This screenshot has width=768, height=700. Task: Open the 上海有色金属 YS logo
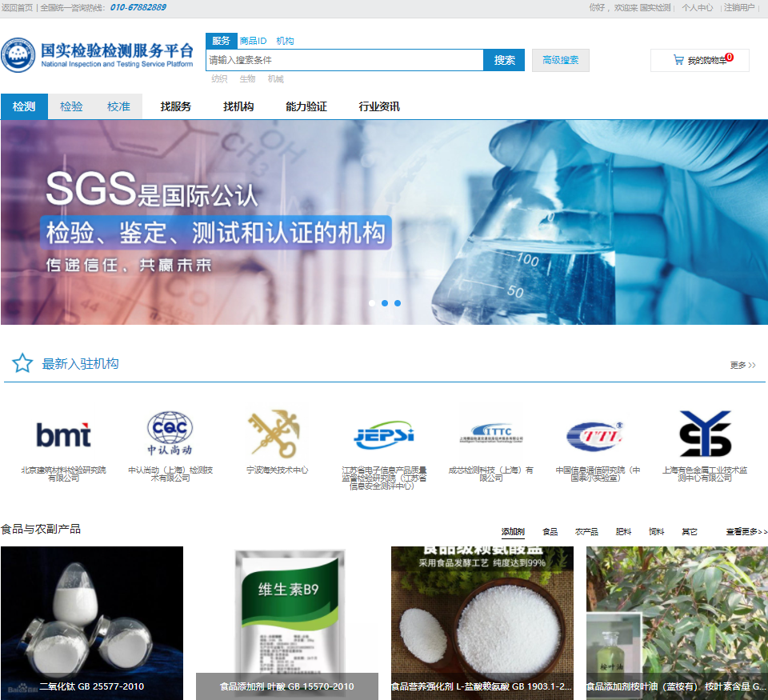[x=705, y=434]
